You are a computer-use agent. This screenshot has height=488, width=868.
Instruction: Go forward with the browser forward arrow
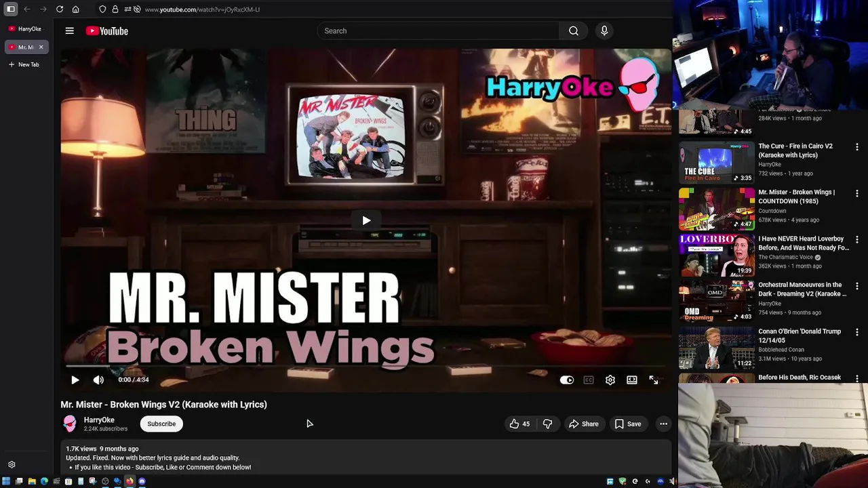click(43, 9)
